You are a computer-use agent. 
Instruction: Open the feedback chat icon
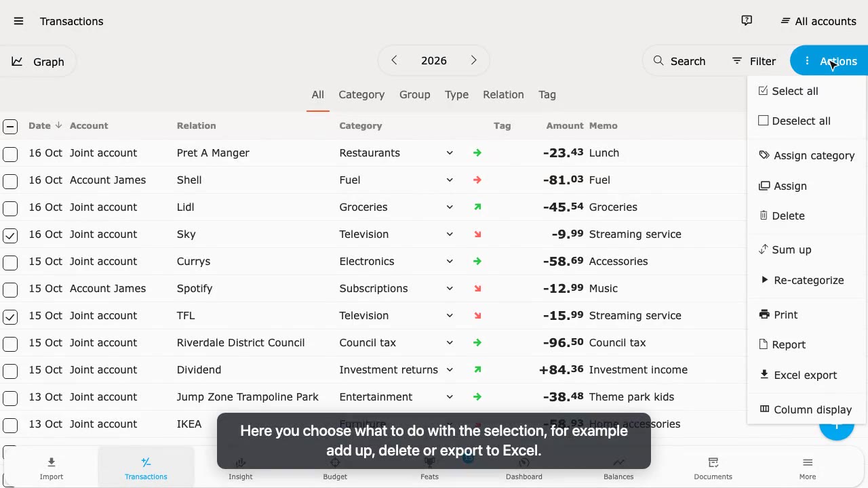pos(747,21)
